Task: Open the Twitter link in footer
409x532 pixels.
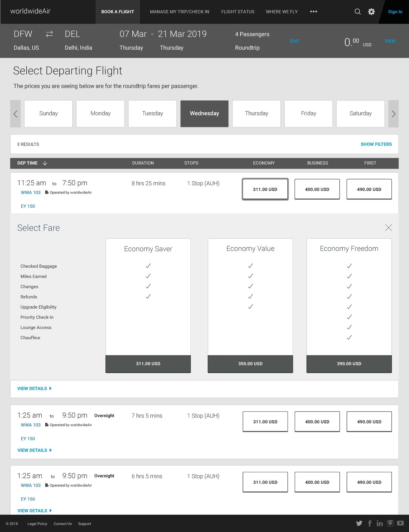Action: click(x=359, y=523)
